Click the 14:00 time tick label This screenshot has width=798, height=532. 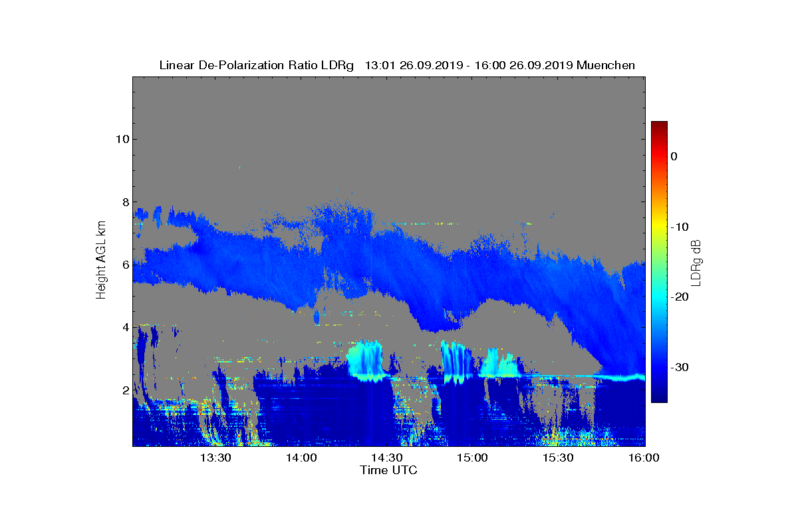click(x=301, y=458)
